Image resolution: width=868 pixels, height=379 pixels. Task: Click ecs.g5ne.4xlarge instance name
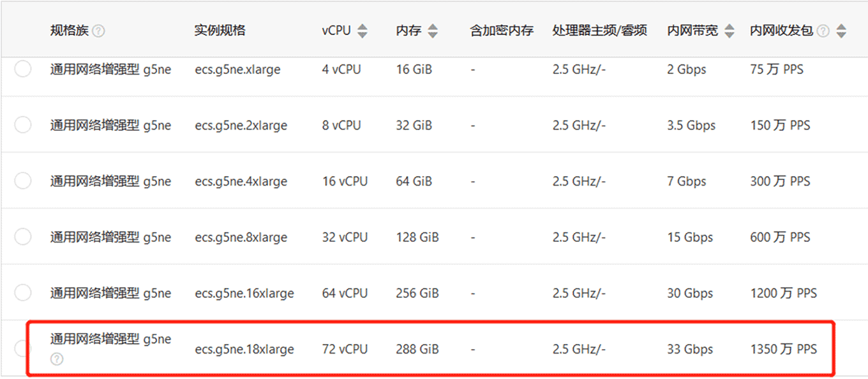click(x=241, y=182)
